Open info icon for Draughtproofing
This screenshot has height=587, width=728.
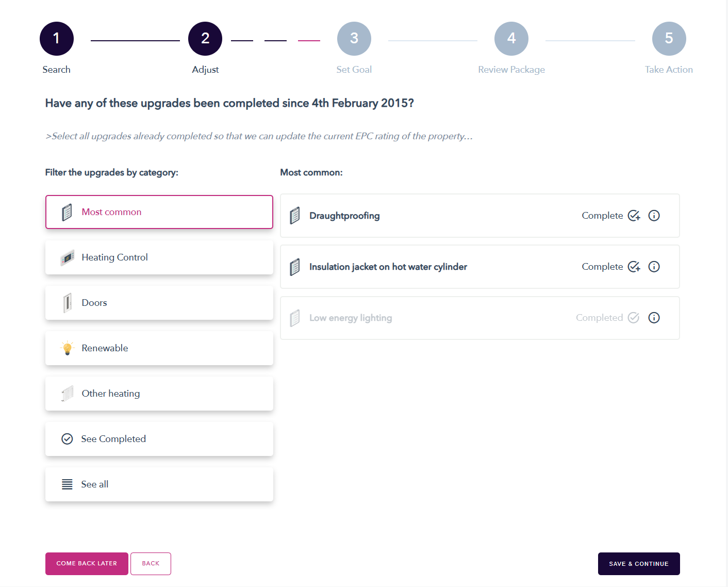(654, 216)
